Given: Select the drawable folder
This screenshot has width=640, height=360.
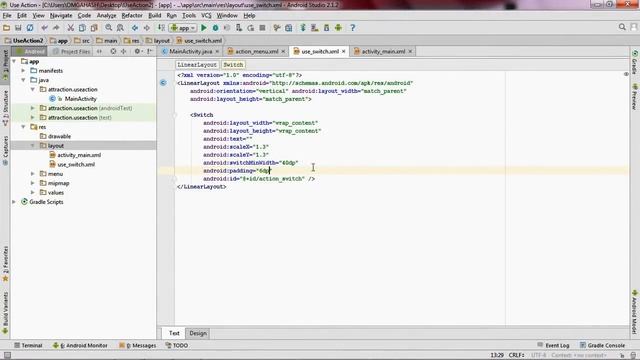Looking at the screenshot, I should pyautogui.click(x=59, y=136).
